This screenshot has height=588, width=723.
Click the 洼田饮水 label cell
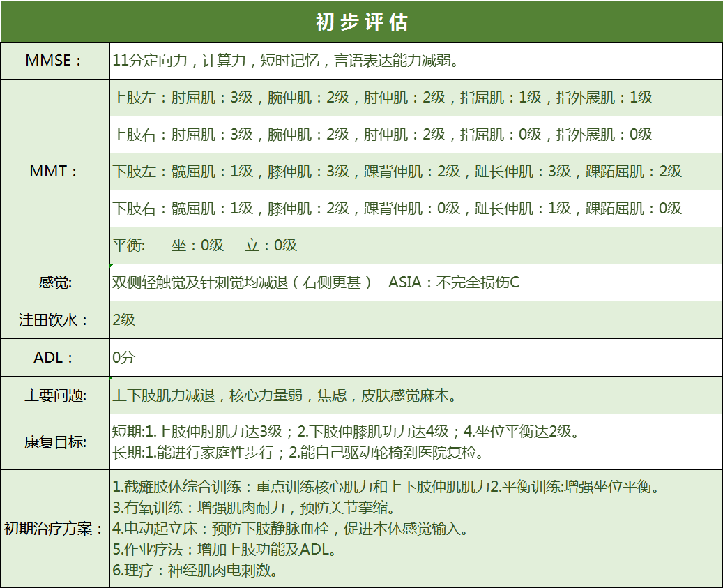[54, 320]
